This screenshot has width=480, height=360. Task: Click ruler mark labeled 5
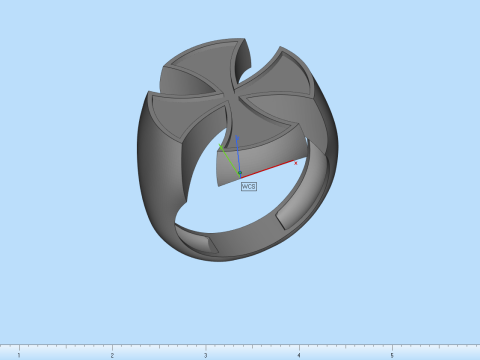[x=392, y=355]
